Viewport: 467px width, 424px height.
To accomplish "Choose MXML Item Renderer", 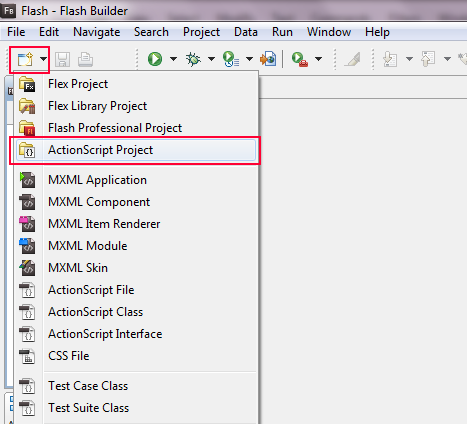I will click(x=136, y=224).
